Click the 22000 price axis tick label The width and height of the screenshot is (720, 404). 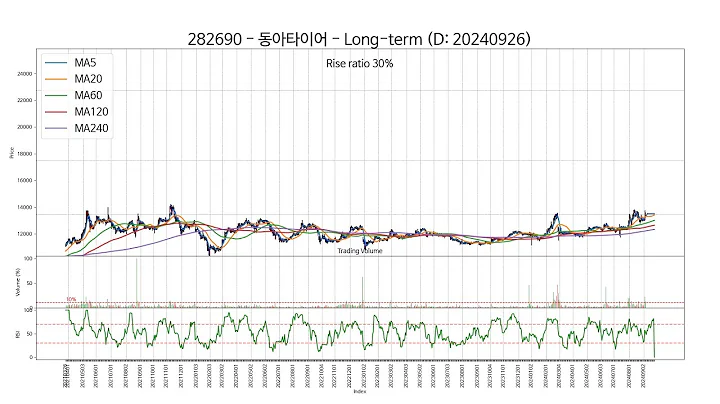25,100
